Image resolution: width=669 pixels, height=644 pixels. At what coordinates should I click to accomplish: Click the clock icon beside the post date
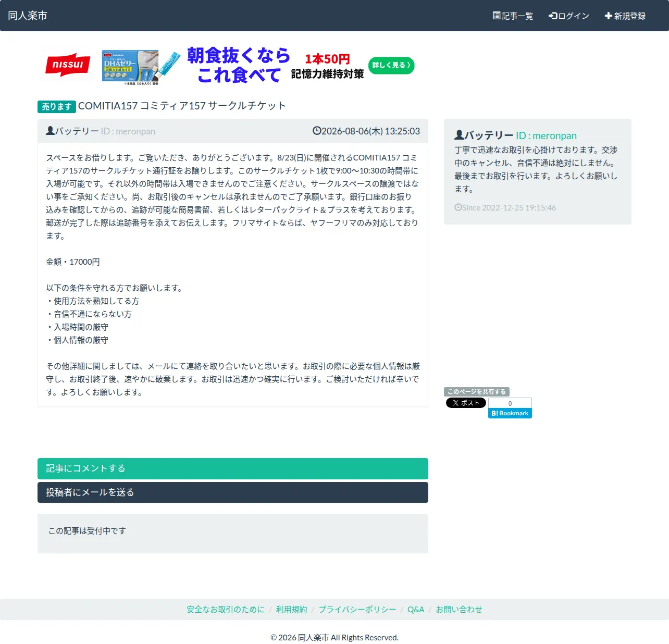click(x=317, y=131)
